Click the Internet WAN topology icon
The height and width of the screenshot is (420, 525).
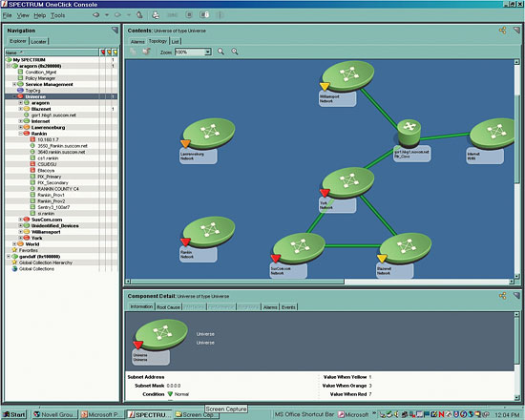tap(493, 134)
